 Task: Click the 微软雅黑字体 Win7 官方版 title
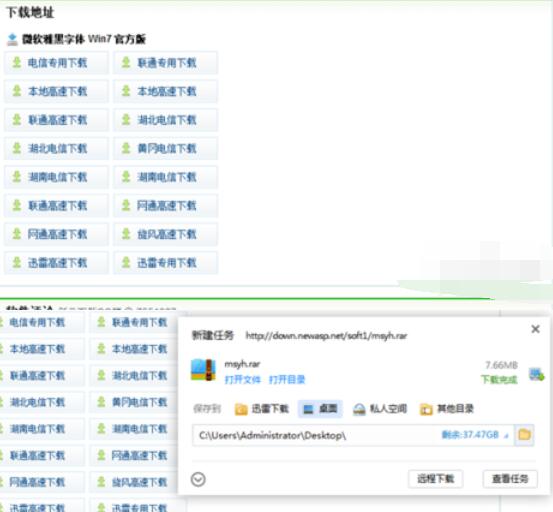pyautogui.click(x=84, y=39)
